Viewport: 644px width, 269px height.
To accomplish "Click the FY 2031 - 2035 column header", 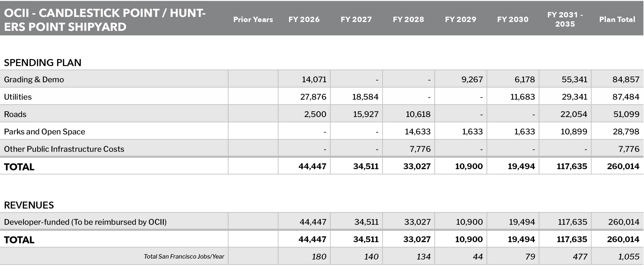I will pos(565,19).
